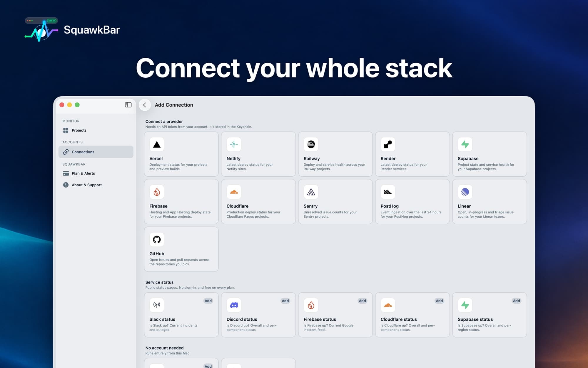The width and height of the screenshot is (588, 368).
Task: Toggle the sidebar visibility icon
Action: coord(128,105)
